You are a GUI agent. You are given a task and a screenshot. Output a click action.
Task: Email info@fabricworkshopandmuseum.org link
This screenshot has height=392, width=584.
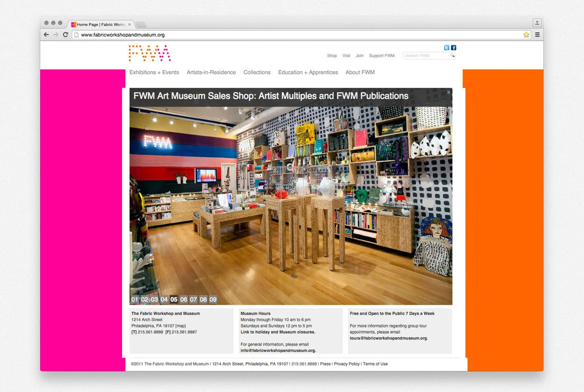[x=278, y=350]
